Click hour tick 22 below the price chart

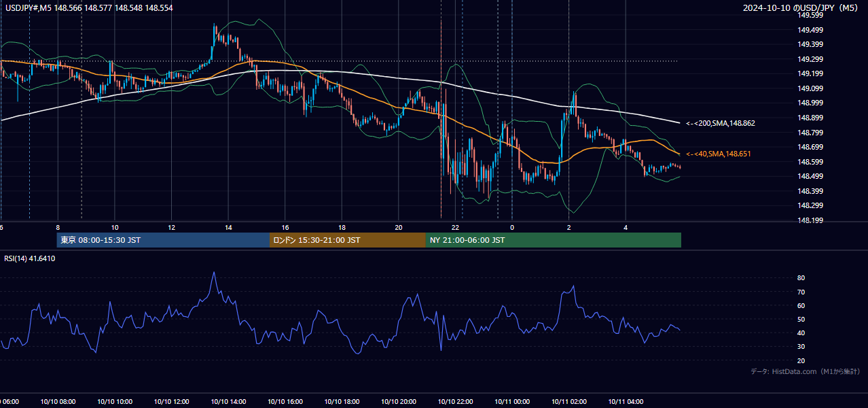[x=456, y=227]
